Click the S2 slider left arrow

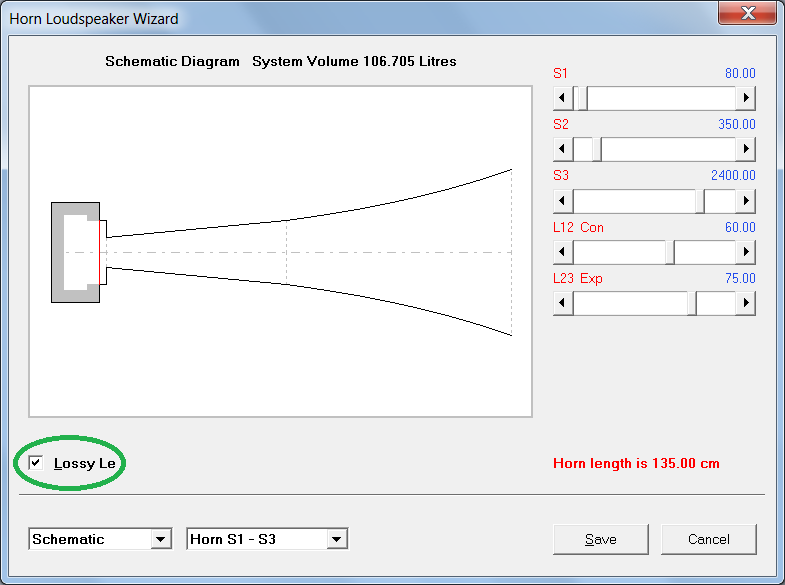coord(563,149)
